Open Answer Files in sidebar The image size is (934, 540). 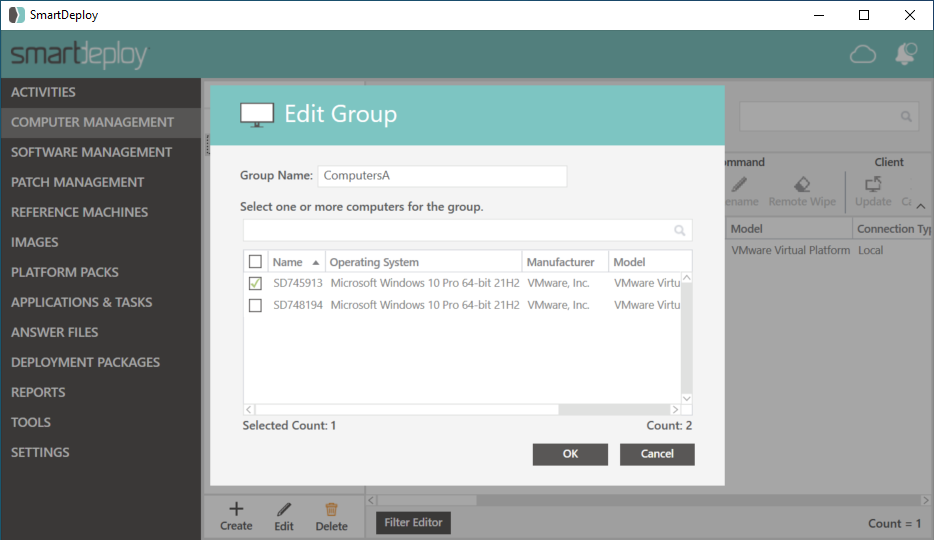(101, 332)
